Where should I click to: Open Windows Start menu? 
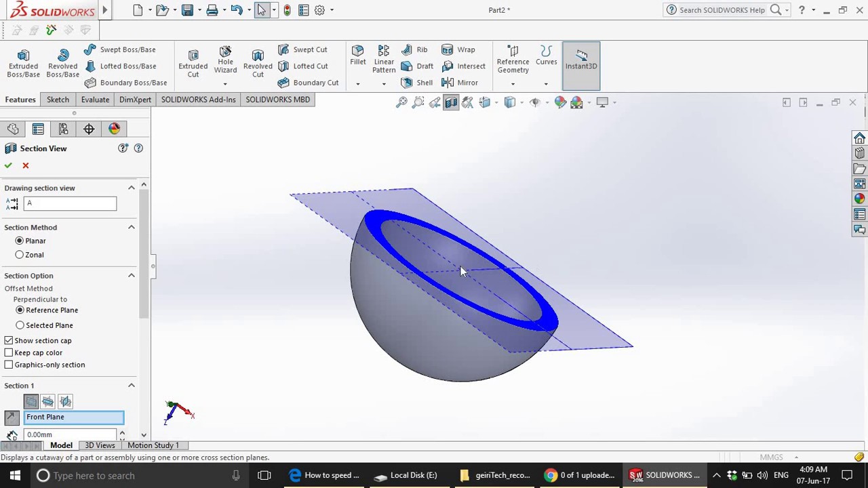click(x=15, y=475)
